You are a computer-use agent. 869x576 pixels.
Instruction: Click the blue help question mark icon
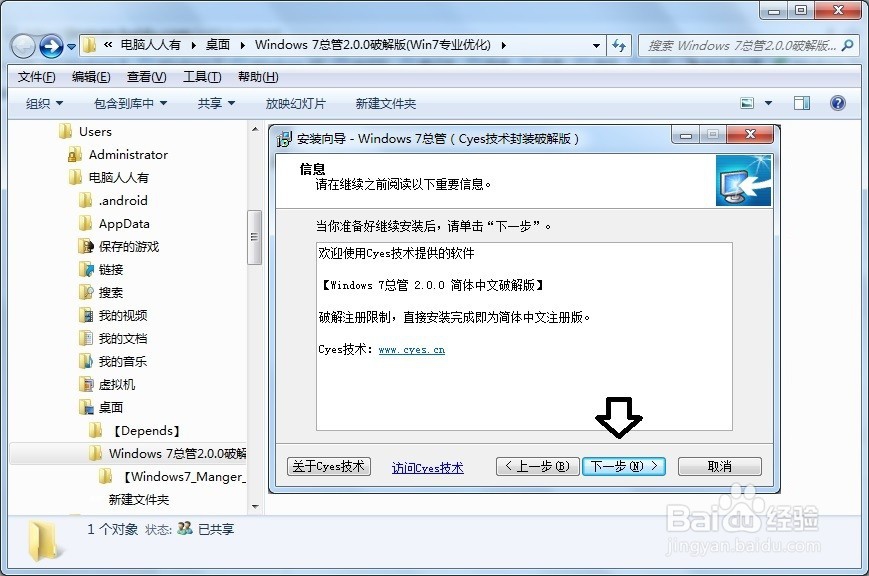pyautogui.click(x=837, y=103)
